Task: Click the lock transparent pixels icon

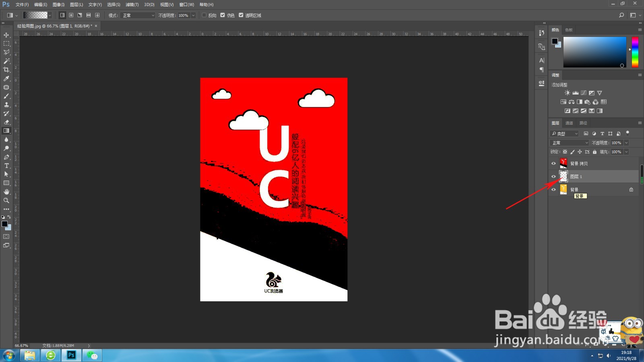Action: [x=565, y=152]
